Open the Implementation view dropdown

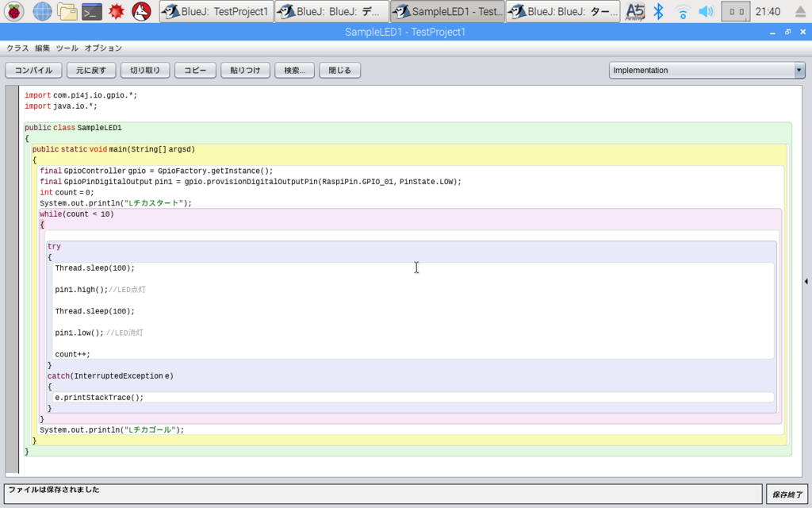[707, 70]
